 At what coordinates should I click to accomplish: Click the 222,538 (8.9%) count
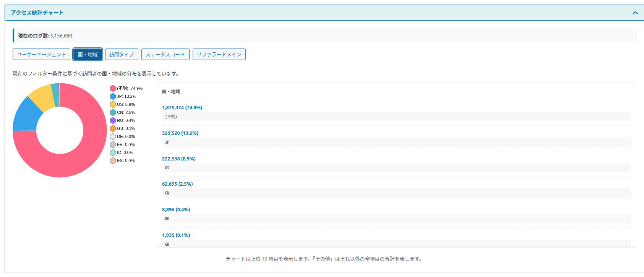point(178,159)
